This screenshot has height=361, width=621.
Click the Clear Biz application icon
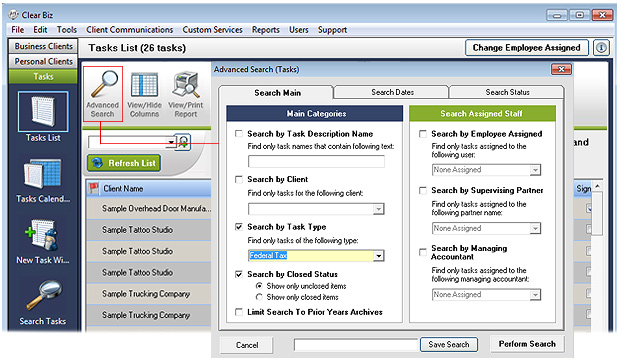tap(14, 15)
